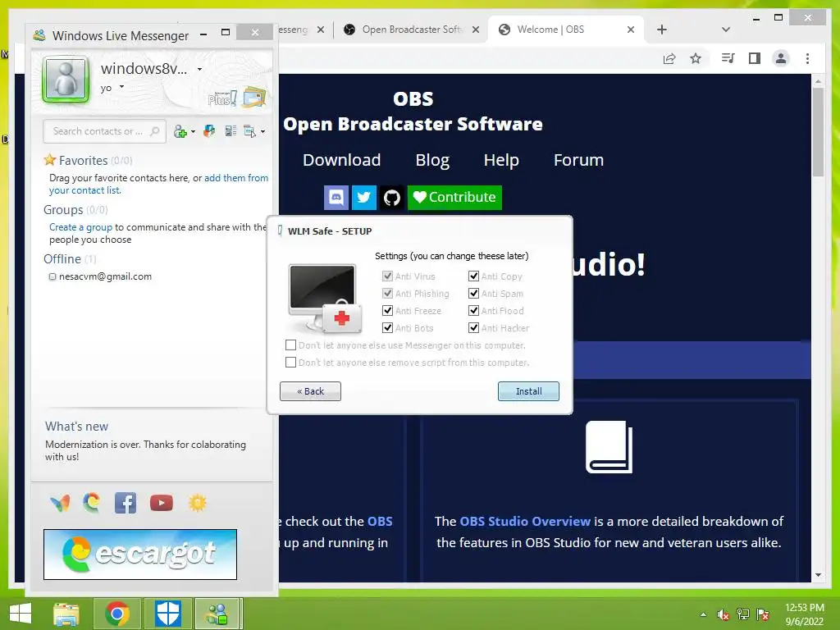
Task: Open the OBS Twitter icon
Action: click(363, 197)
